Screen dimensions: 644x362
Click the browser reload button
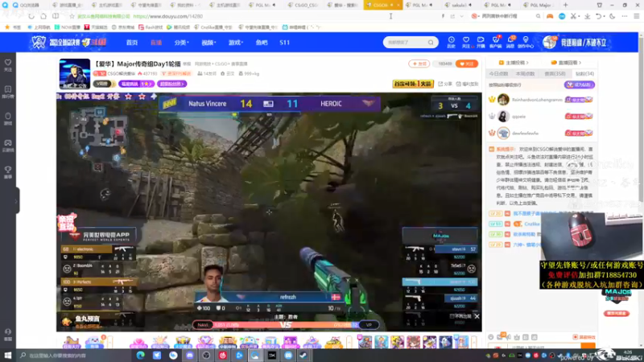(x=31, y=16)
